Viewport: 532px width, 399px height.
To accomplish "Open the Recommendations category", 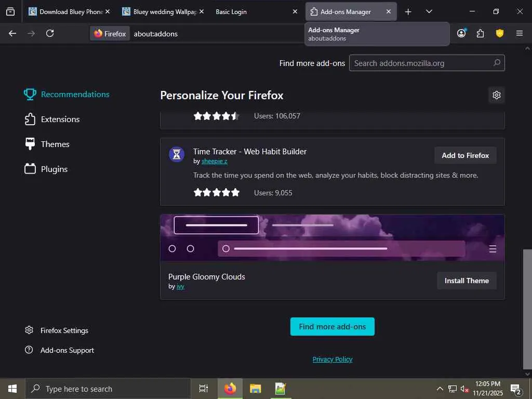I will point(67,95).
